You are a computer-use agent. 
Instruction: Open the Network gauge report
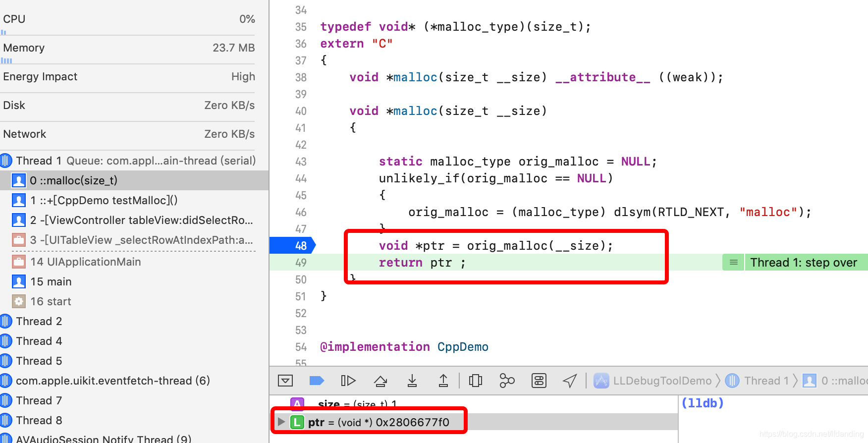pos(129,134)
